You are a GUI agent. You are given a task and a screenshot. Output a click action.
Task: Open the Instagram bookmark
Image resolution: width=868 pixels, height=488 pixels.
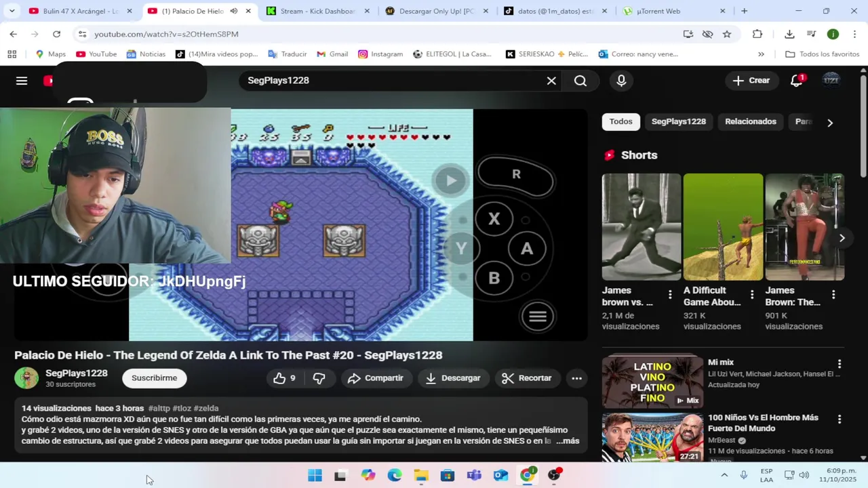(x=380, y=54)
